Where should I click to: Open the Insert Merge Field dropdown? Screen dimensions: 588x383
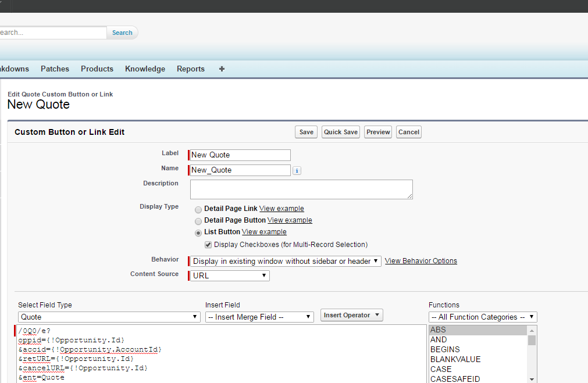click(x=259, y=317)
